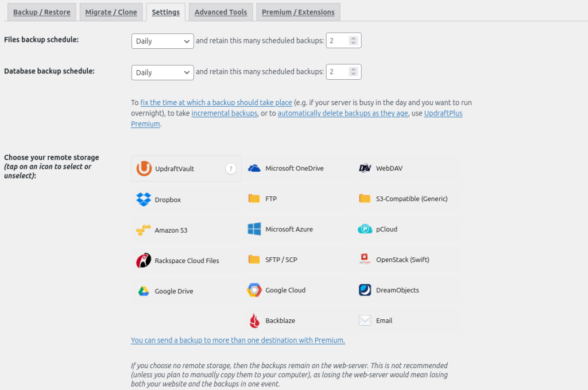Switch to the Backup / Restore tab
Image resolution: width=588 pixels, height=390 pixels.
coord(41,12)
